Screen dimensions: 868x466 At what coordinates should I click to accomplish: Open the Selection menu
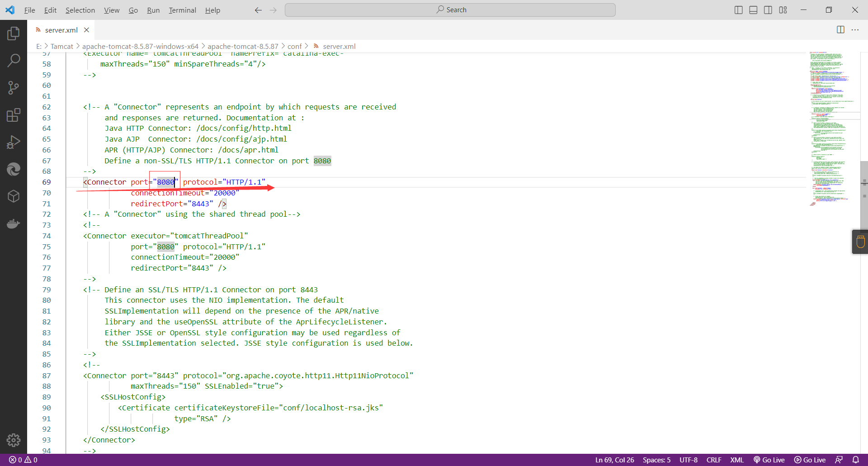80,10
